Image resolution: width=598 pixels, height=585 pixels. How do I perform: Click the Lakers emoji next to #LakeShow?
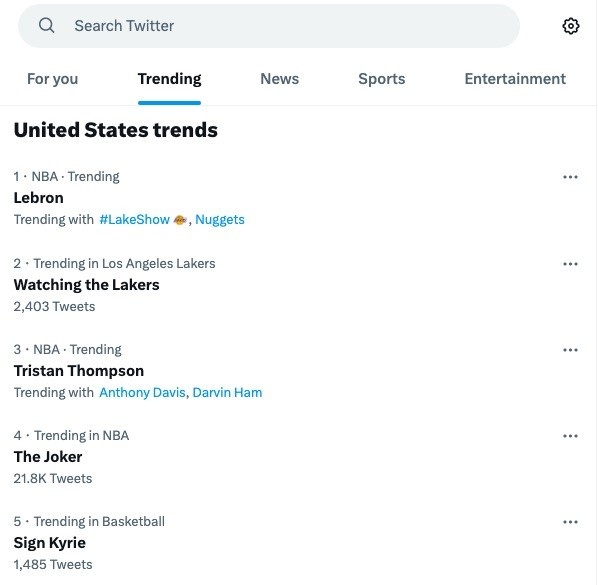[x=180, y=220]
